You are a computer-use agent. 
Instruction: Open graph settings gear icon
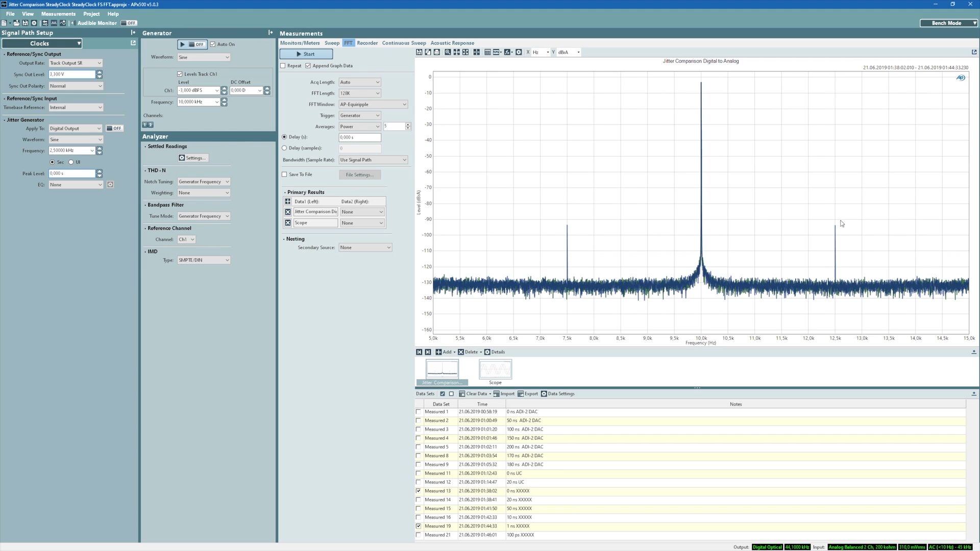[519, 52]
